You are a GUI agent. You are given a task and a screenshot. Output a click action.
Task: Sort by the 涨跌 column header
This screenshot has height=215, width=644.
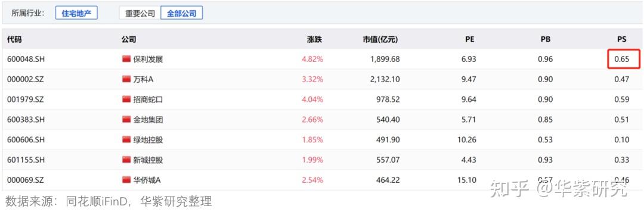coord(315,39)
